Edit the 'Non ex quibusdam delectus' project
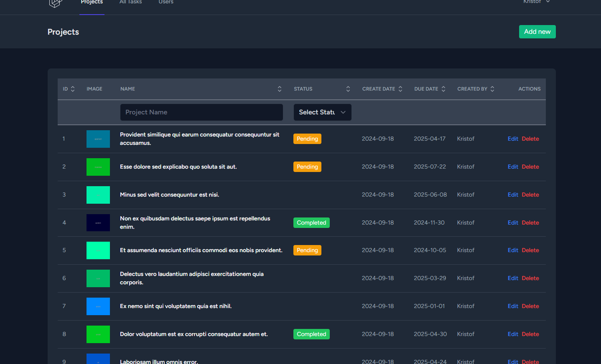The height and width of the screenshot is (364, 601). point(513,222)
